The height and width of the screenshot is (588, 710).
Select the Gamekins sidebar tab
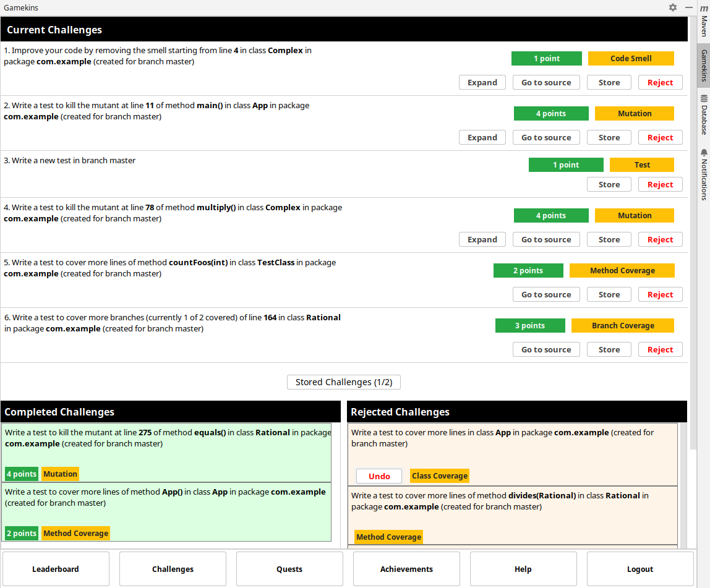coord(704,66)
